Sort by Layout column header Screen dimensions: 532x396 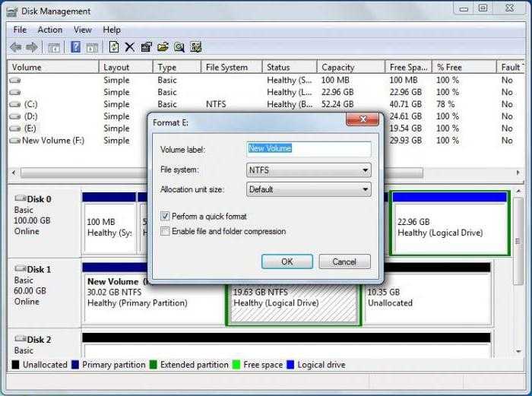point(125,67)
